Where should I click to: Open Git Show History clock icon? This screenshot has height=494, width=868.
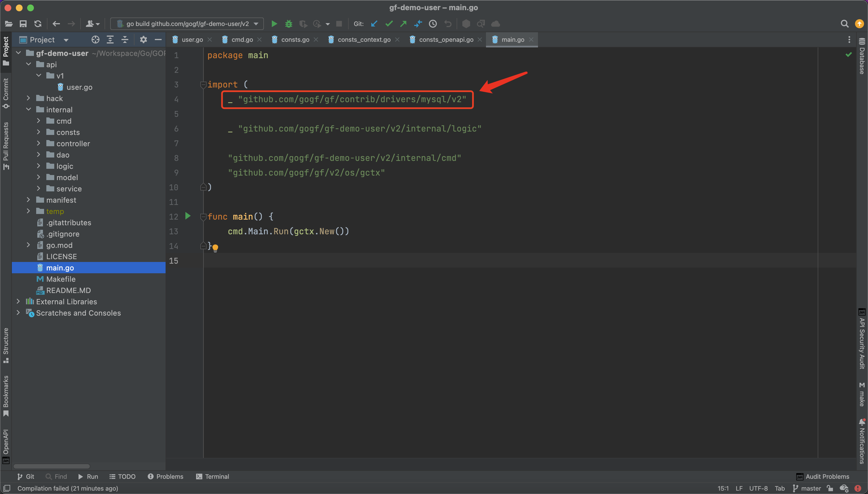coord(433,24)
